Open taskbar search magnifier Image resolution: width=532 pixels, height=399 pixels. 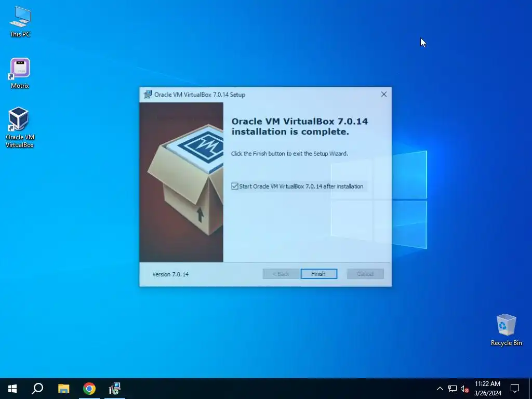[x=37, y=389]
